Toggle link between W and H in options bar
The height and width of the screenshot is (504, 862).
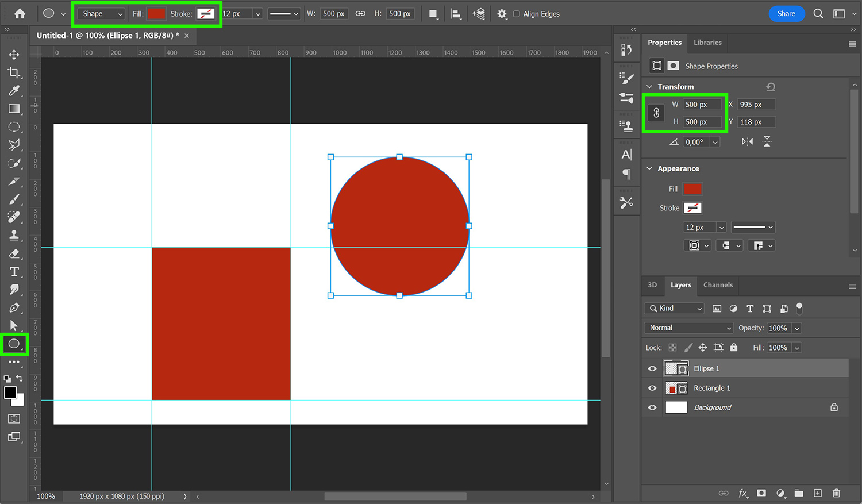click(x=360, y=14)
